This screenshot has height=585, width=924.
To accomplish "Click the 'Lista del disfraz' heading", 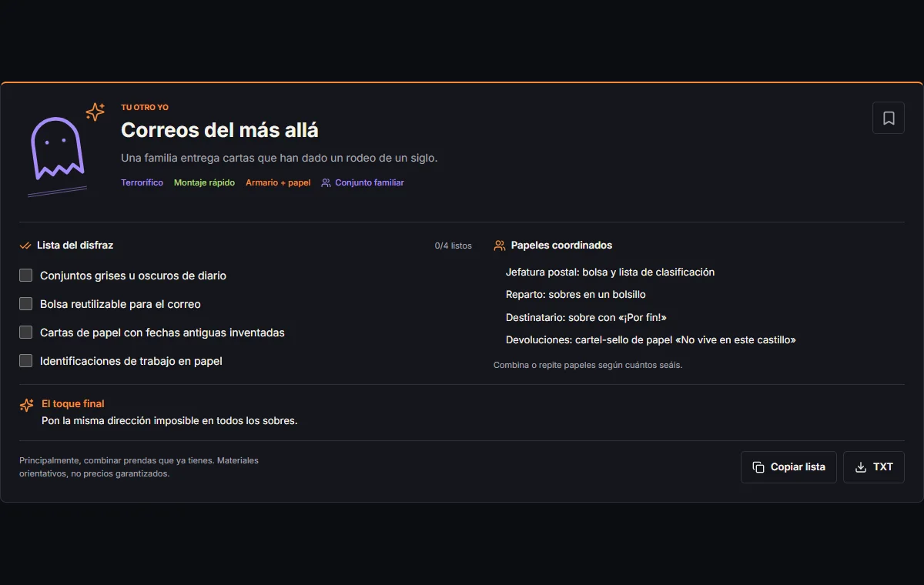I will [x=75, y=246].
